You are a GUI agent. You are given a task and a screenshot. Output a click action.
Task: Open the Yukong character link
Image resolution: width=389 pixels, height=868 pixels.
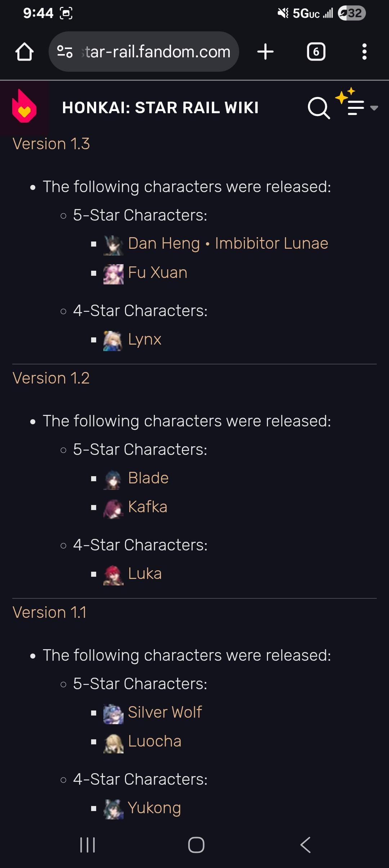coord(154,808)
